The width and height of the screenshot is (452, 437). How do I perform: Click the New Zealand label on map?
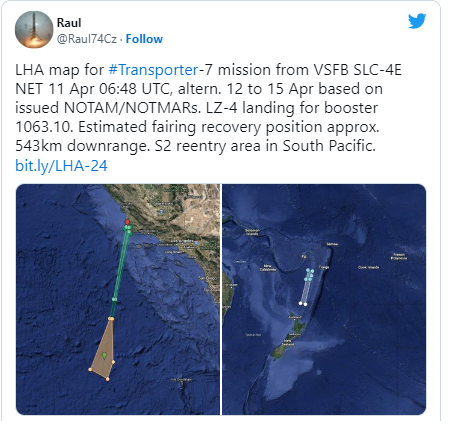[287, 343]
